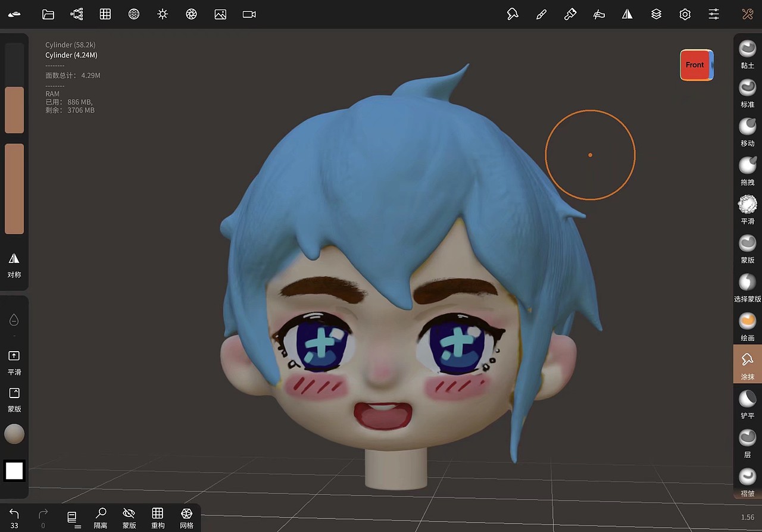Open the Interface sliders menu

(x=714, y=14)
